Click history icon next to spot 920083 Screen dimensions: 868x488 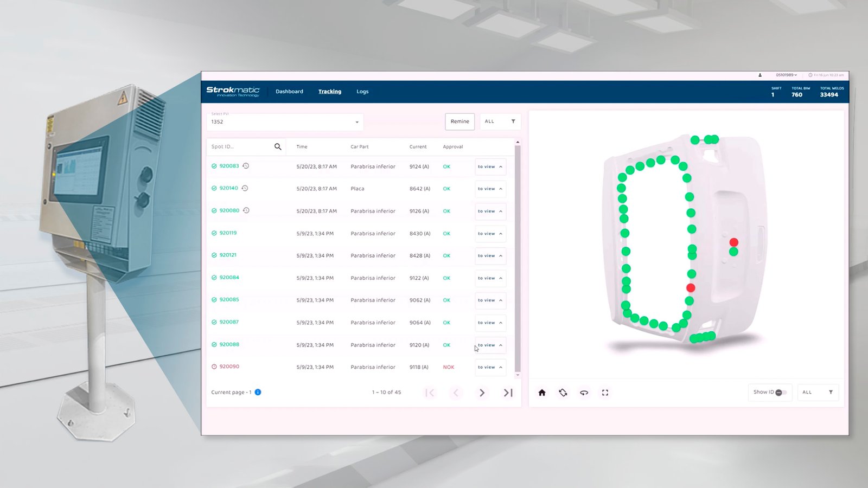pyautogui.click(x=246, y=166)
